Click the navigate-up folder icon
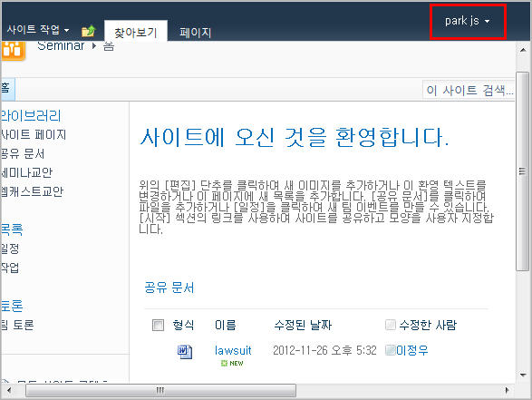This screenshot has width=532, height=400. pos(89,31)
